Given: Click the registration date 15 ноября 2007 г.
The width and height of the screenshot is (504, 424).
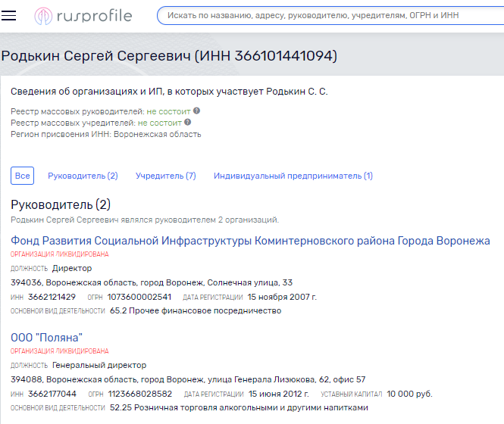Looking at the screenshot, I should tap(282, 297).
